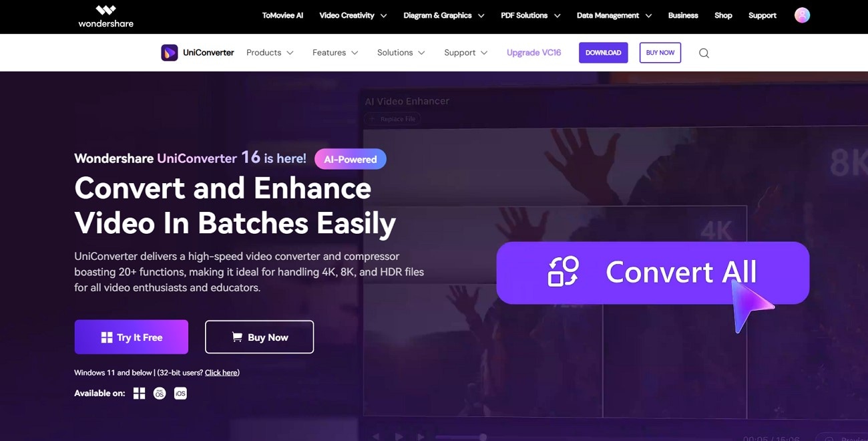The image size is (868, 441).
Task: Select the Windows platform icon
Action: [x=139, y=394]
